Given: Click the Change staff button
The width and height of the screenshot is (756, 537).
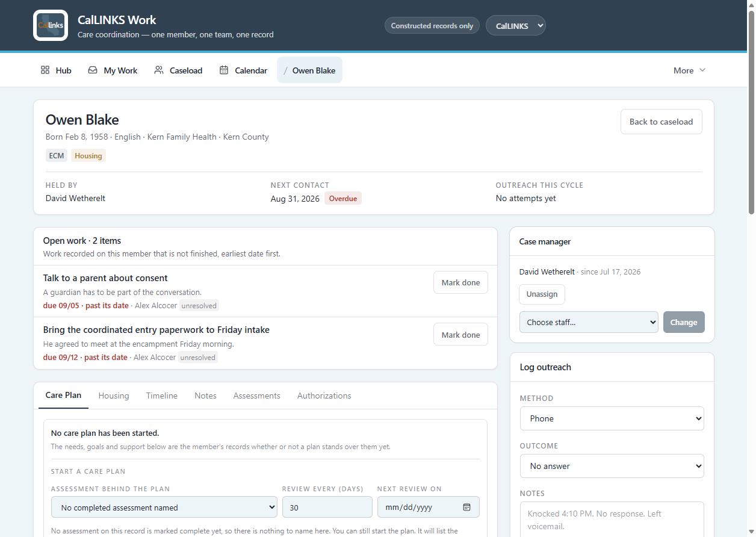Looking at the screenshot, I should [x=684, y=322].
